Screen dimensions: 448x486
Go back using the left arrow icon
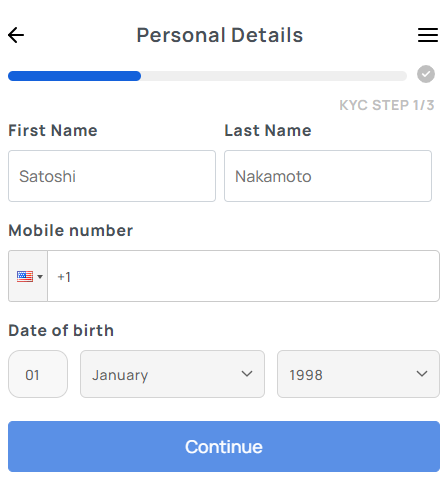pos(16,35)
